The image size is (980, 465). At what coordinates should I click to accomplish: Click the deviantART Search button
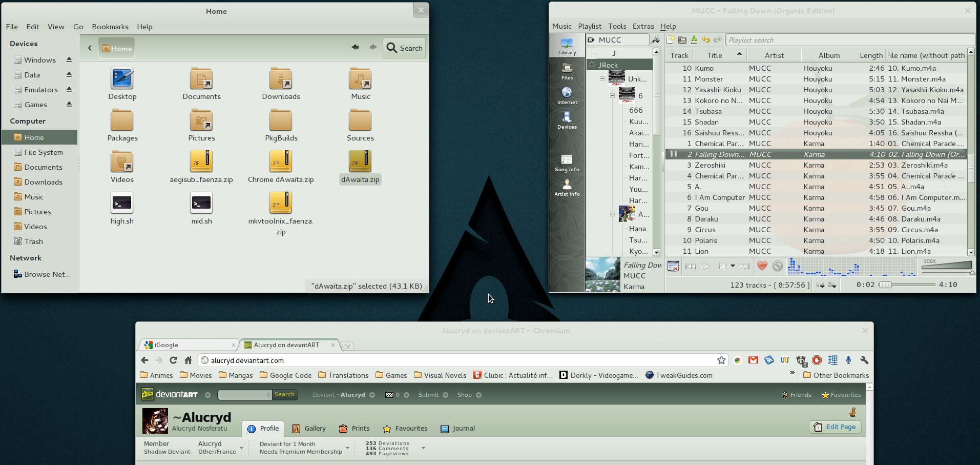click(284, 395)
